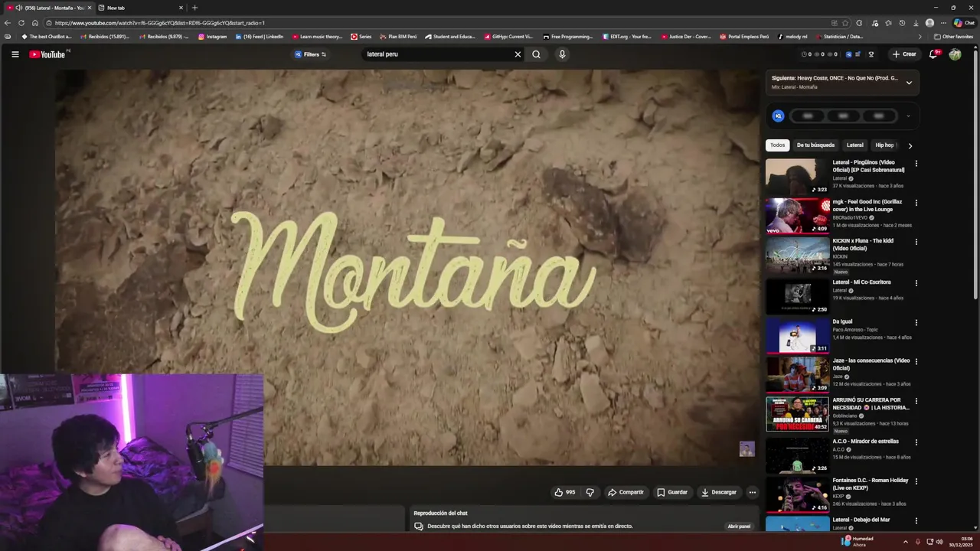Image resolution: width=980 pixels, height=551 pixels.
Task: Select the Lateral filter chip
Action: (854, 145)
